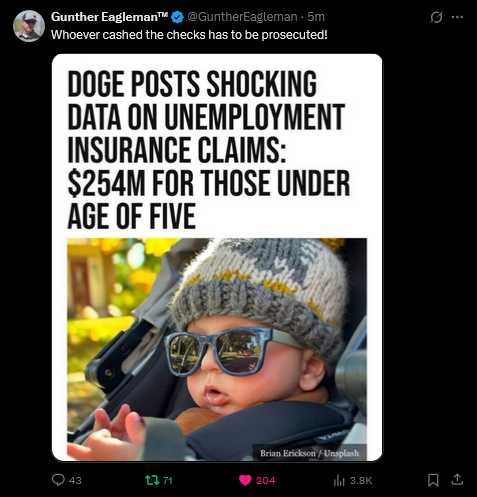Image resolution: width=477 pixels, height=497 pixels.
Task: Toggle the green repost icon
Action: click(152, 480)
